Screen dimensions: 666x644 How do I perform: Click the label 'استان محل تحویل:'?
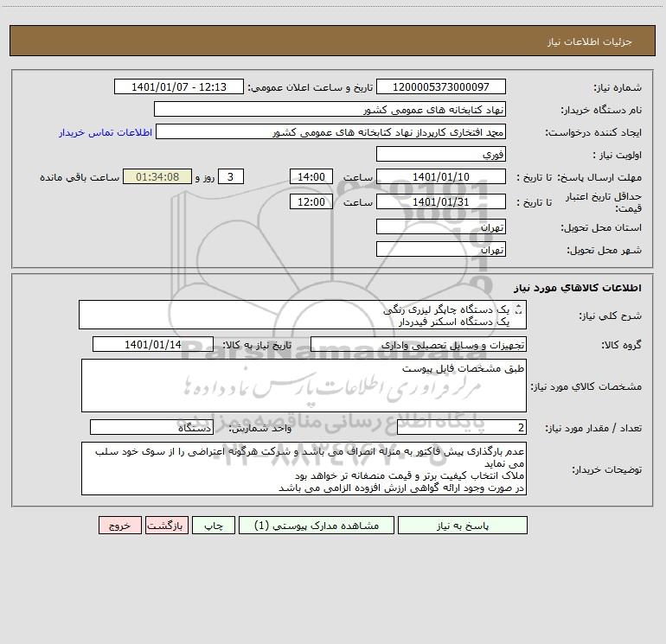click(601, 228)
